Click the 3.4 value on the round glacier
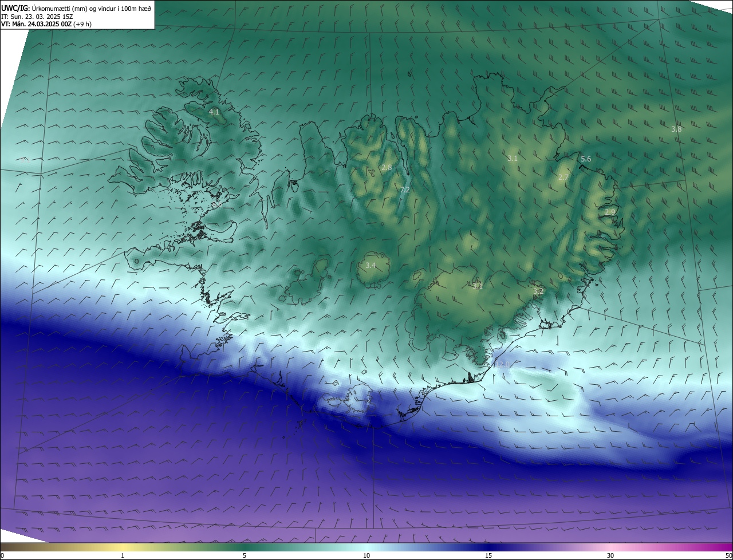This screenshot has width=733, height=560. [371, 265]
